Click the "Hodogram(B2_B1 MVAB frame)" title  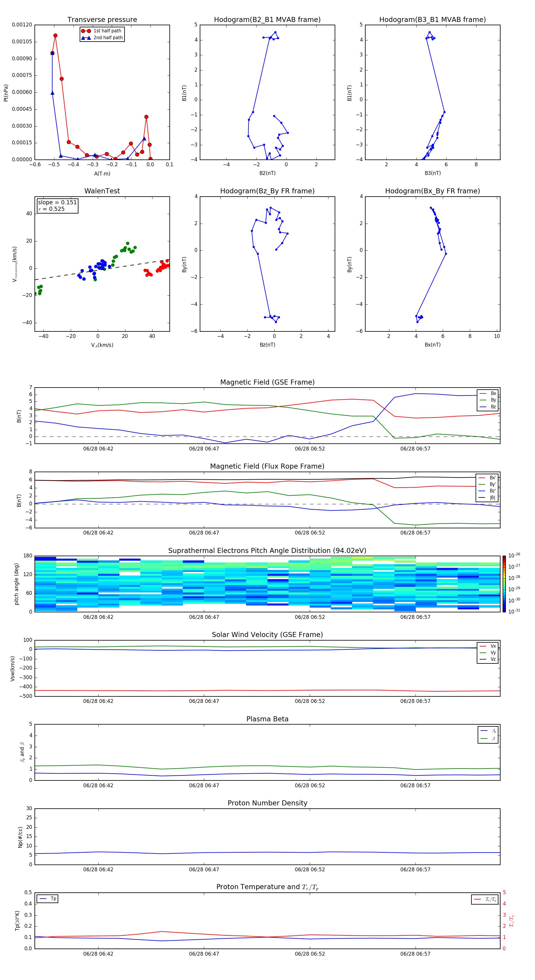pyautogui.click(x=267, y=20)
